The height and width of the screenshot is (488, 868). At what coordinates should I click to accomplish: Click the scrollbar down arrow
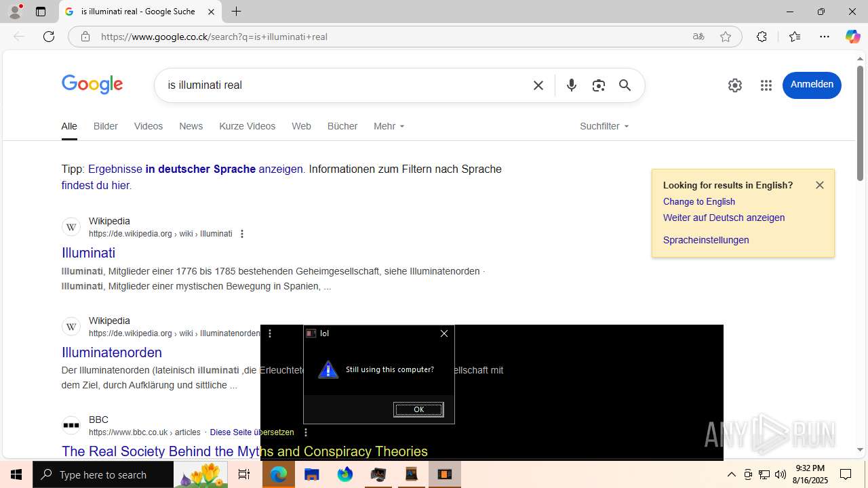860,450
